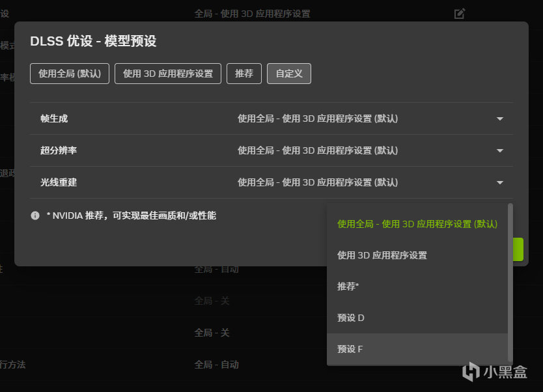Click the 帧生成 row label
Viewport: 543px width, 392px height.
(x=54, y=119)
